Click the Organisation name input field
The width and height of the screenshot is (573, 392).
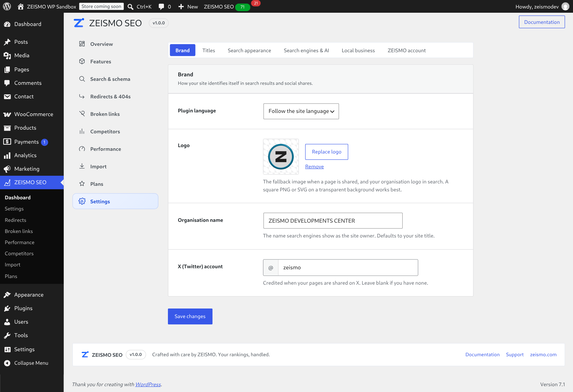point(333,221)
